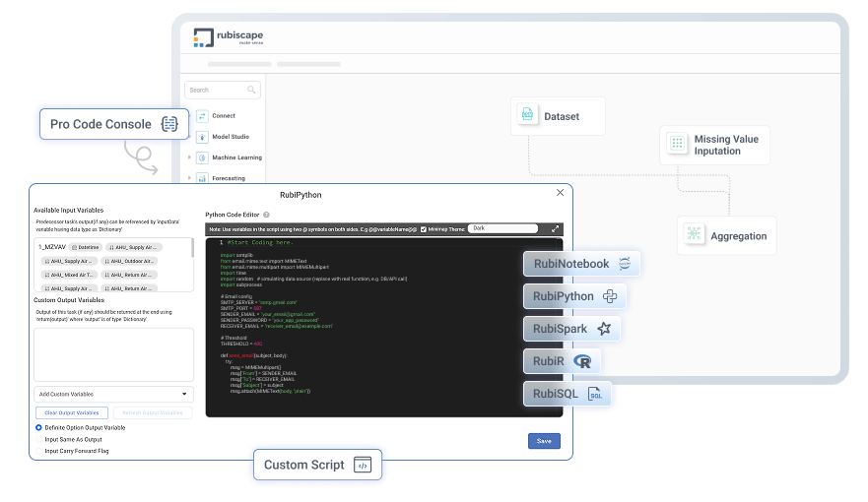
Task: Click the rubiscape logo
Action: click(x=228, y=37)
